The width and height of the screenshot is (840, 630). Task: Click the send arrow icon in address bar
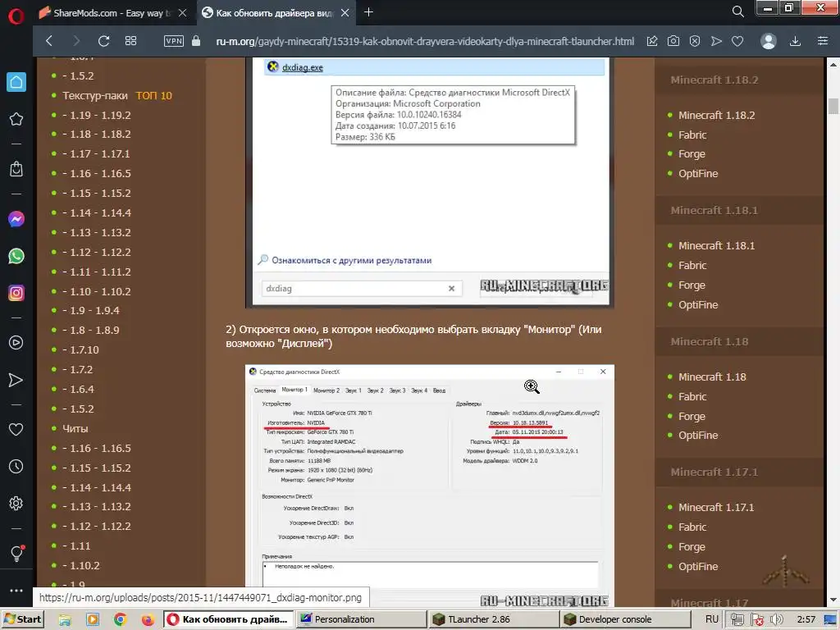pos(716,41)
